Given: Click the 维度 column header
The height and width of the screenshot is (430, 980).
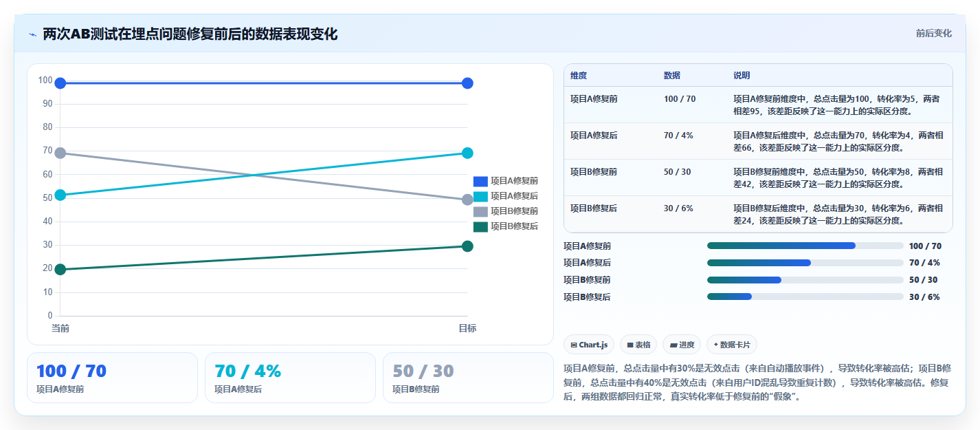Looking at the screenshot, I should (579, 76).
